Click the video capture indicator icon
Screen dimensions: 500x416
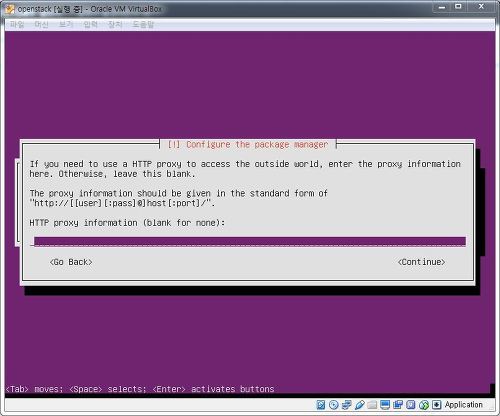[398, 405]
